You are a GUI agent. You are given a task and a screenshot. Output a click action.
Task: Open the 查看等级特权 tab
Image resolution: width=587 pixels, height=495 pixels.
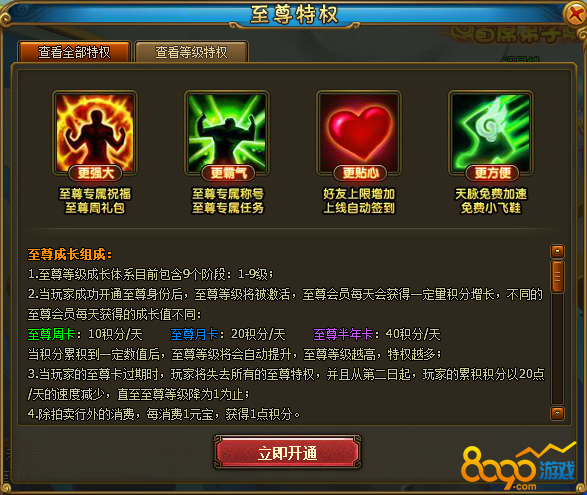coord(191,52)
